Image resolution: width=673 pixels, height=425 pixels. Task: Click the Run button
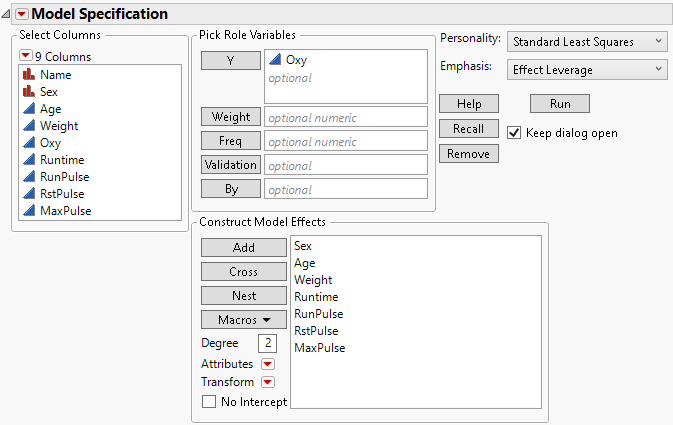point(559,104)
